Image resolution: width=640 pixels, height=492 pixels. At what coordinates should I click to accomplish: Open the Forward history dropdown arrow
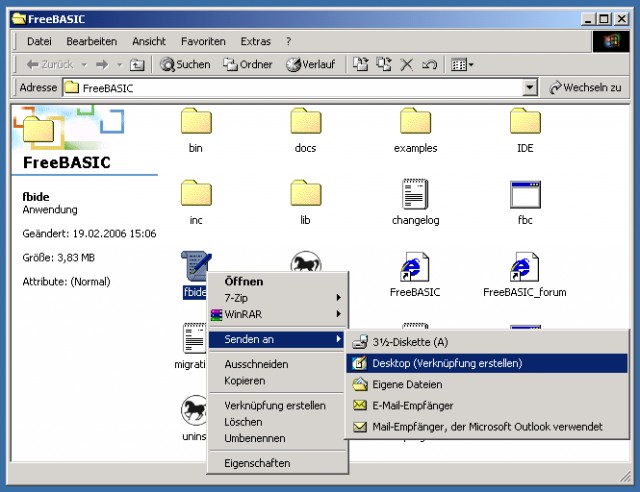[x=120, y=65]
